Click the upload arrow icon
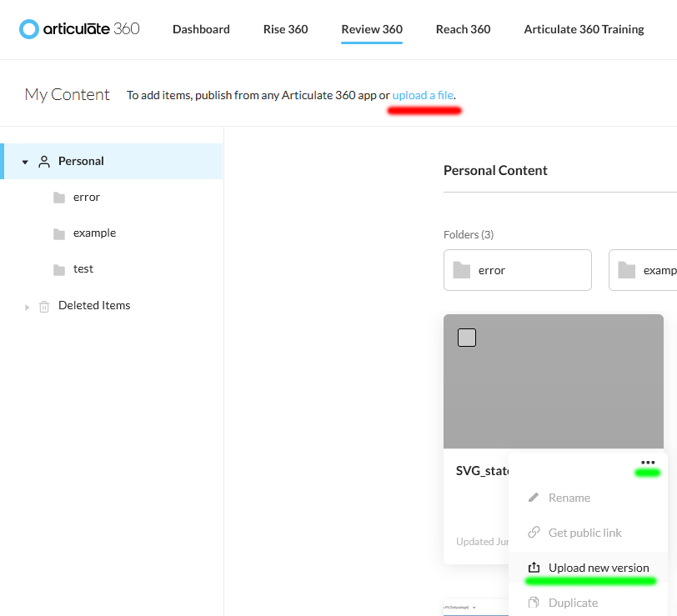The width and height of the screenshot is (677, 616). click(x=534, y=567)
